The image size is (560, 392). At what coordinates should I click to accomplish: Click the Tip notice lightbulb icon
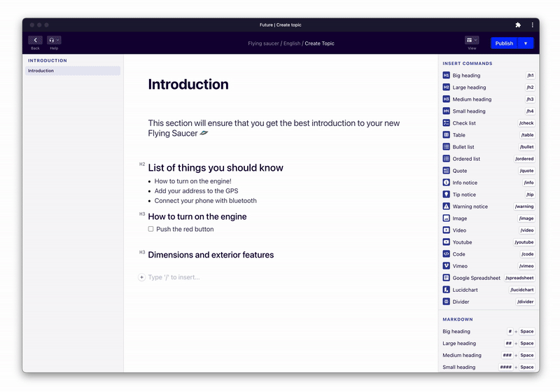pos(446,194)
